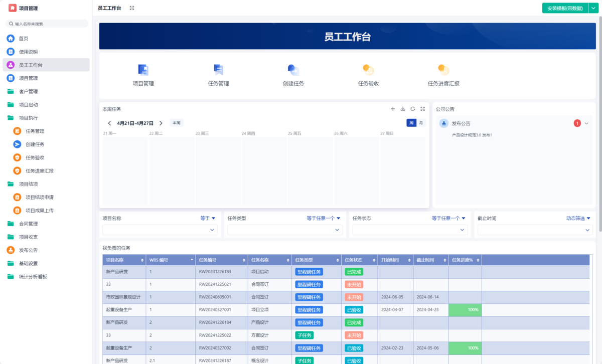Expand the 本周任务 panel to fullscreen
Image resolution: width=602 pixels, height=364 pixels.
tap(423, 109)
